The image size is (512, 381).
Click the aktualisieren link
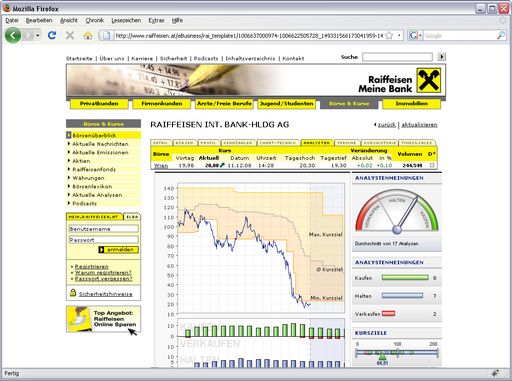[419, 125]
